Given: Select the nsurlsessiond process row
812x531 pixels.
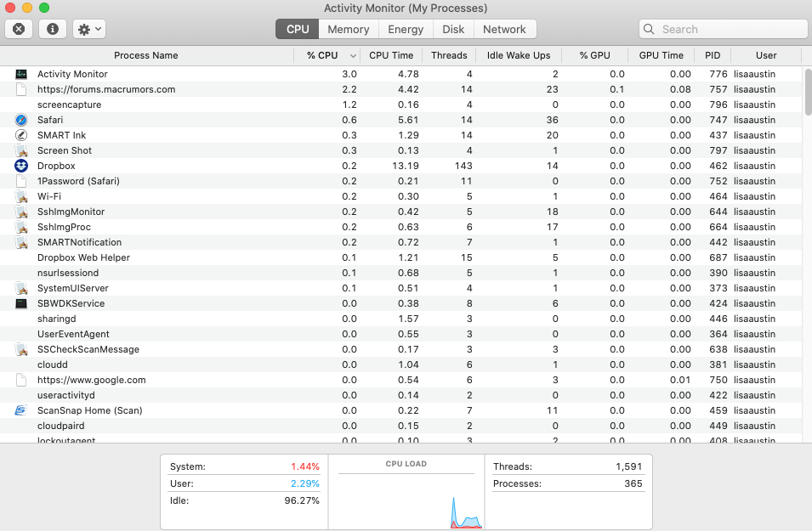Looking at the screenshot, I should 401,273.
